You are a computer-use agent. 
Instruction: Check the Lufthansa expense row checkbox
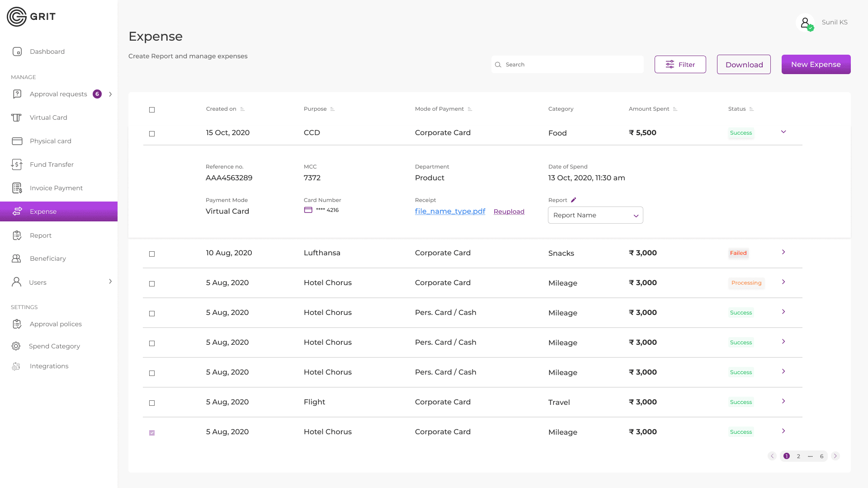point(152,254)
